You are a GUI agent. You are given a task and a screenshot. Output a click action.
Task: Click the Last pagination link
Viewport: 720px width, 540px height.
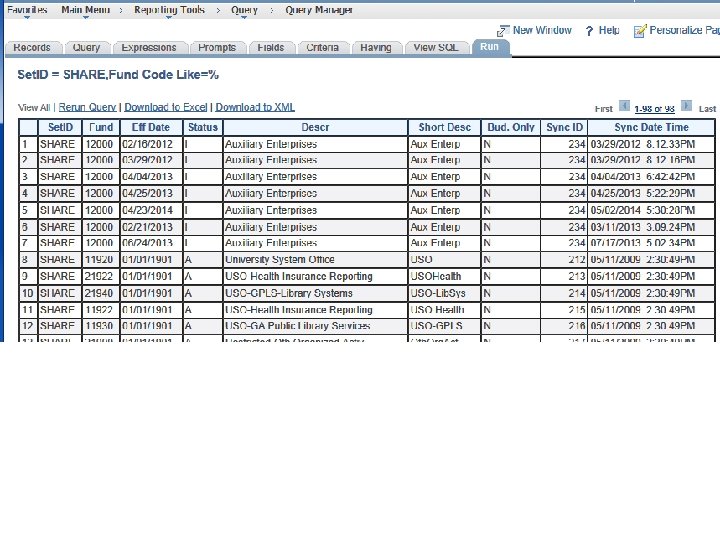[x=707, y=109]
